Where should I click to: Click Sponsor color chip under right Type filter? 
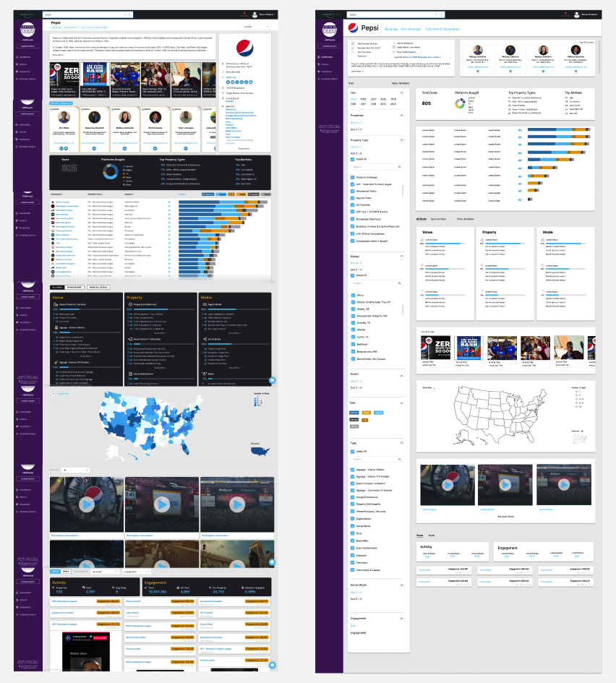coord(354,413)
